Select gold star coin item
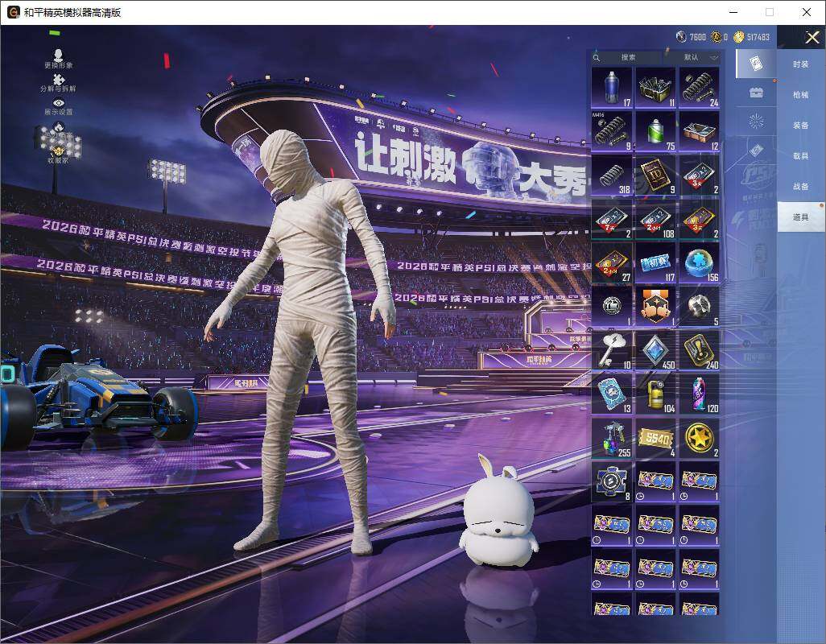 coord(699,438)
